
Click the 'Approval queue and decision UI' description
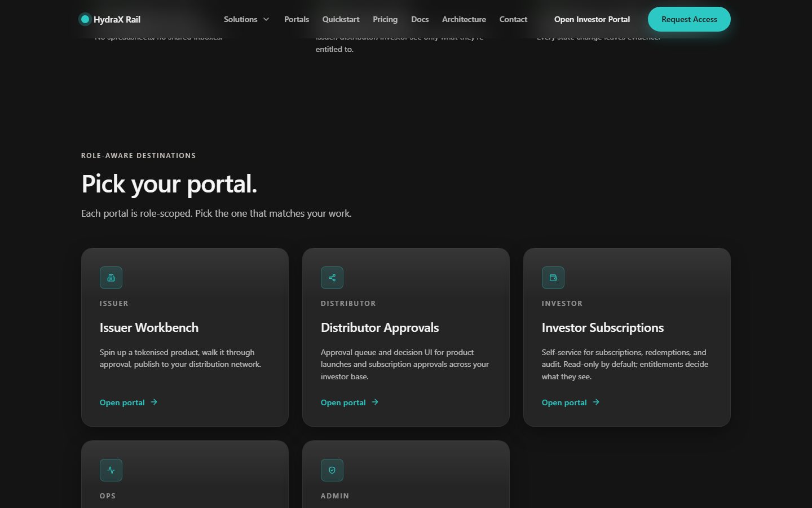pos(405,364)
